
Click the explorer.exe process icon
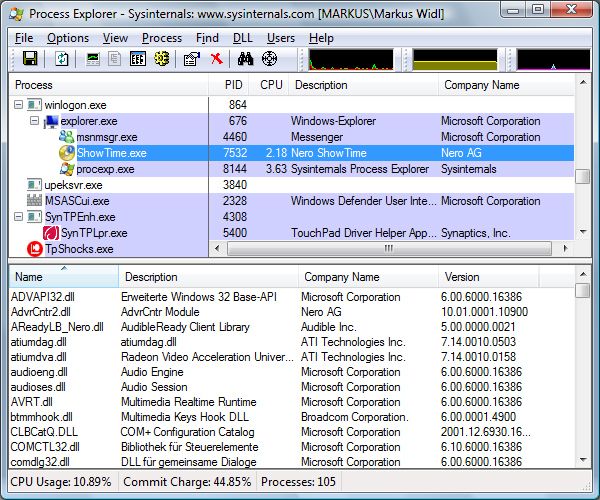pyautogui.click(x=51, y=121)
